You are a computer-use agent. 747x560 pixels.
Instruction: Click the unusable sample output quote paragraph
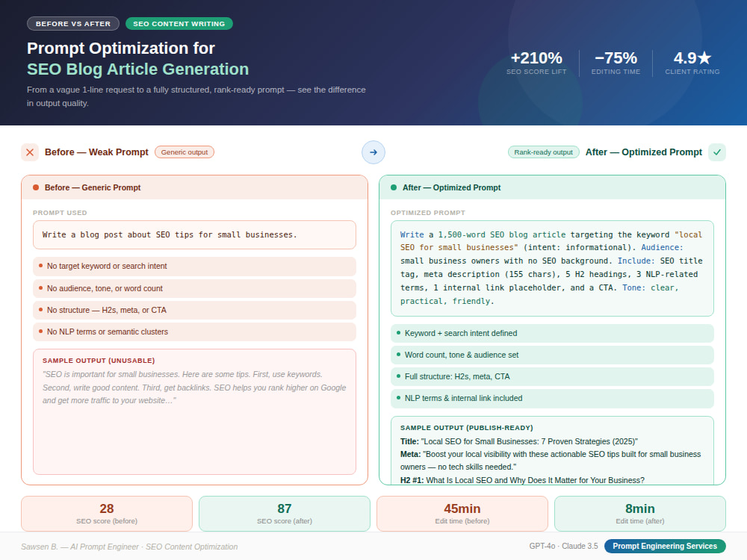pos(194,388)
